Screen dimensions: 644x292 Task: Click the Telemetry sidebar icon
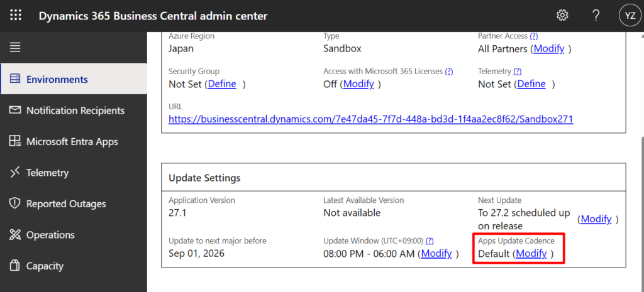15,173
